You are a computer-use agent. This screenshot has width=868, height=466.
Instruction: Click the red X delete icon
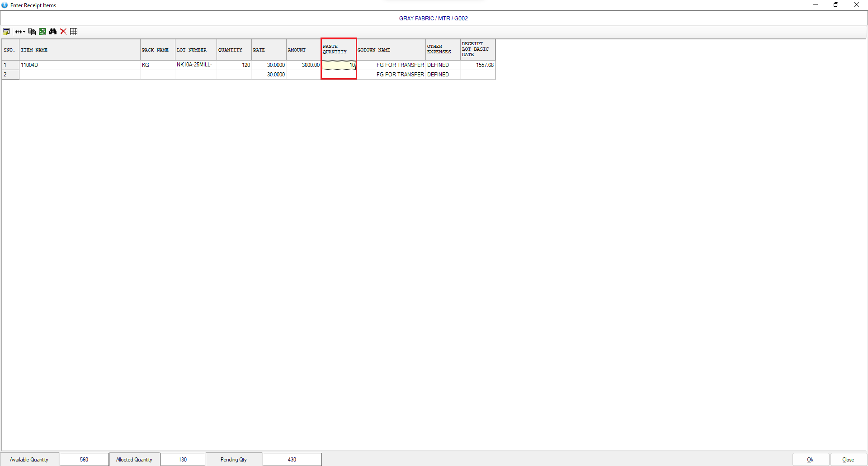point(63,32)
